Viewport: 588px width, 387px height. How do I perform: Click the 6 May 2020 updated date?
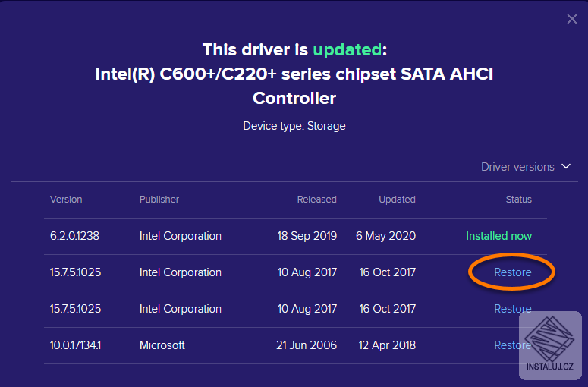385,236
